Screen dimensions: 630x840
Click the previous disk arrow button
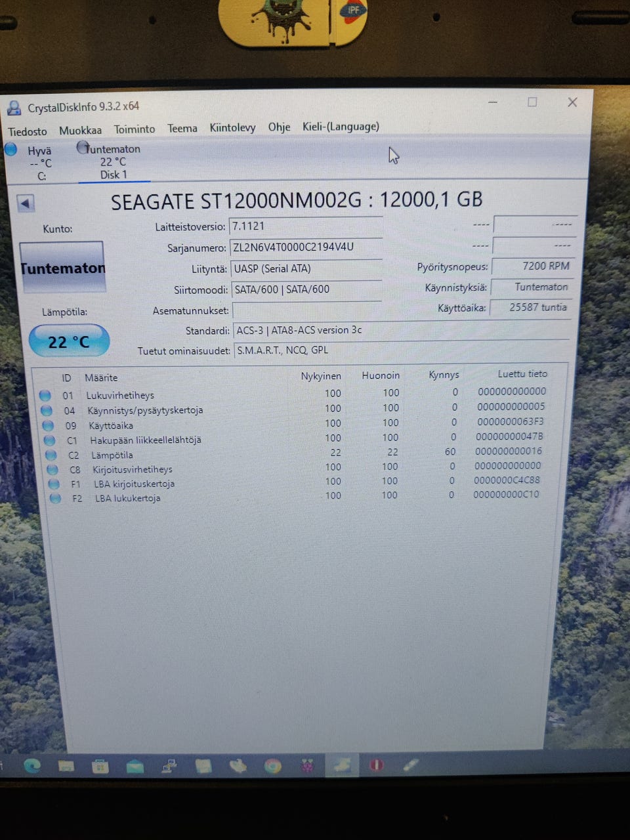click(26, 203)
